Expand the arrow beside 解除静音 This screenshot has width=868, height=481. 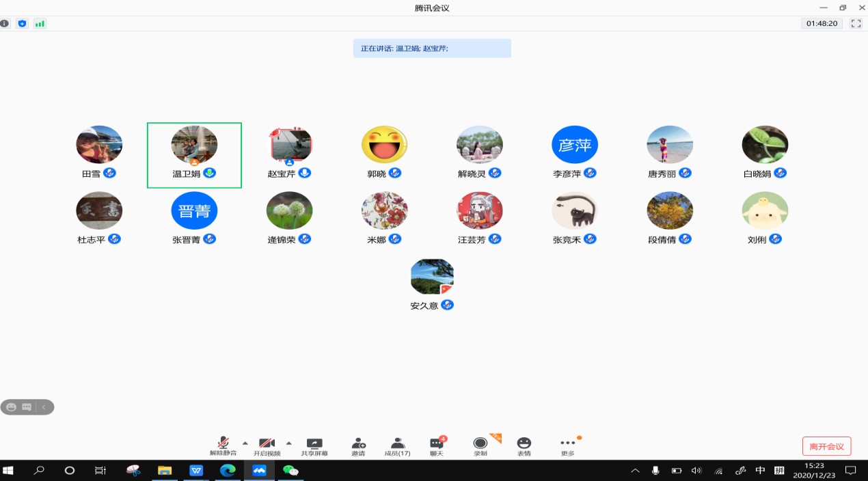(245, 443)
